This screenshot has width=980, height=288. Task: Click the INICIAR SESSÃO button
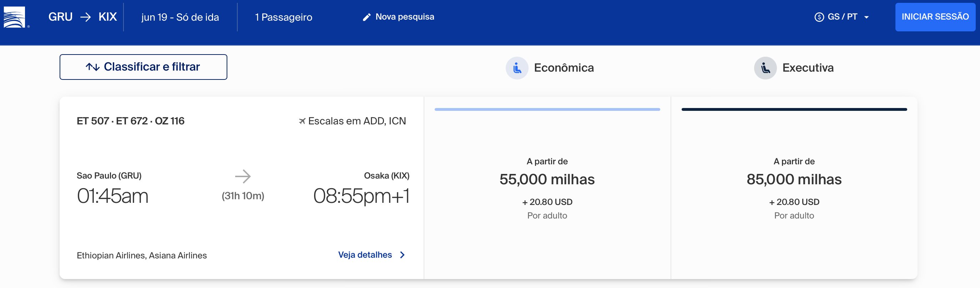tap(935, 17)
